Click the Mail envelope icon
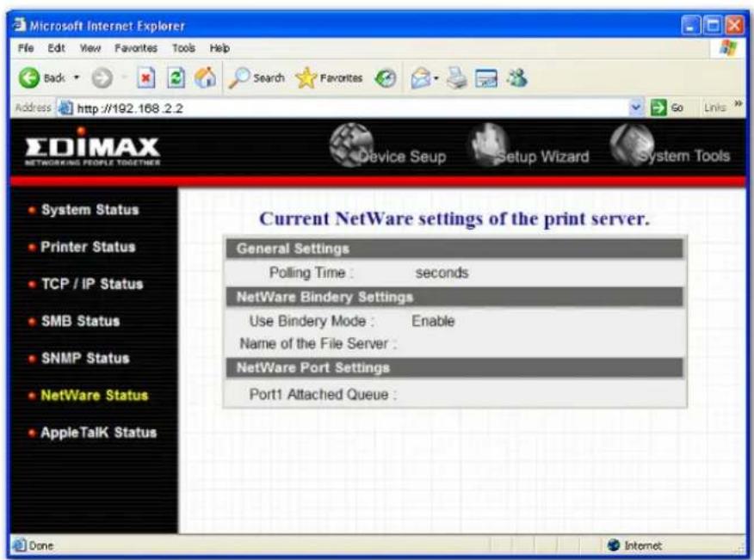The image size is (754, 560). click(x=421, y=78)
